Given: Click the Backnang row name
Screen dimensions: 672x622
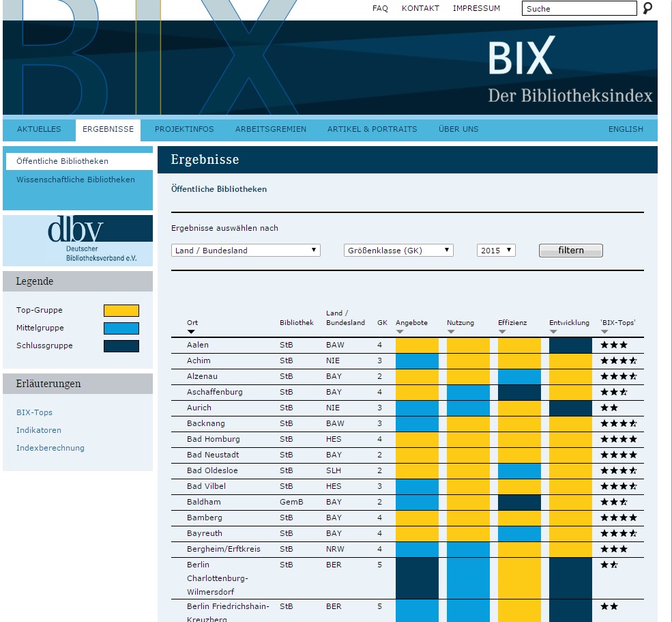Looking at the screenshot, I should point(206,423).
